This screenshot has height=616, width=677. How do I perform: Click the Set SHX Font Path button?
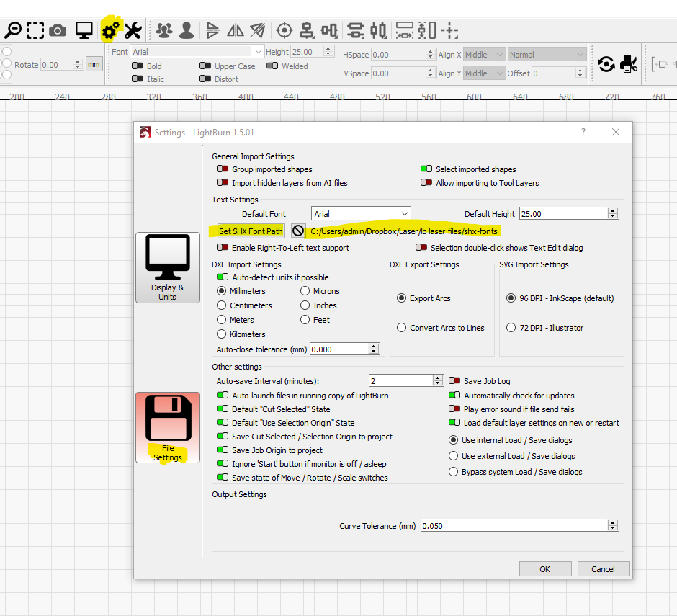(251, 231)
